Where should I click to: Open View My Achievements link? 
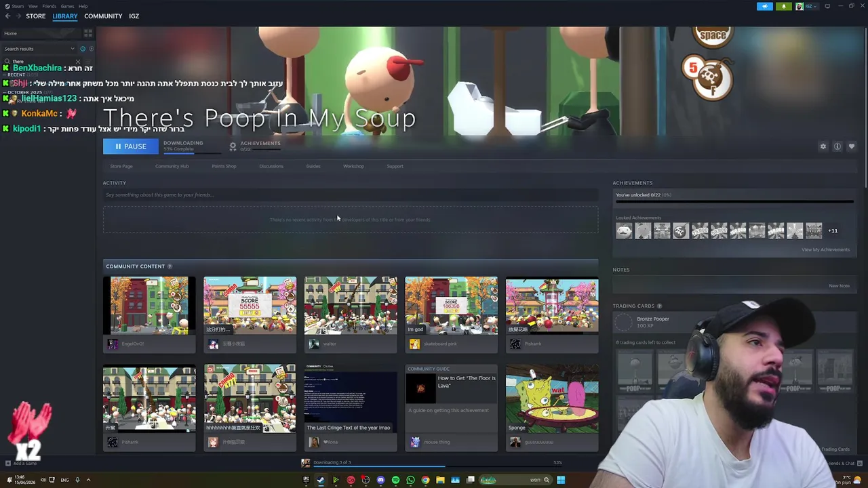click(825, 249)
